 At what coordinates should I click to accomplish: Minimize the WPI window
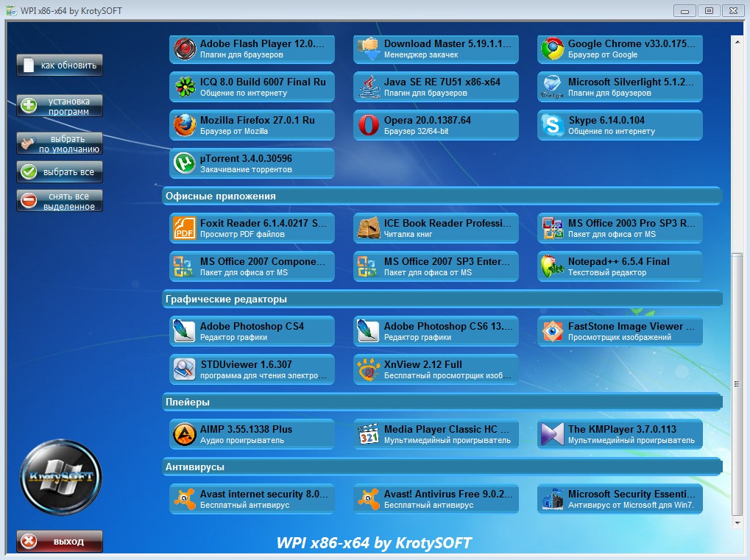[x=684, y=10]
